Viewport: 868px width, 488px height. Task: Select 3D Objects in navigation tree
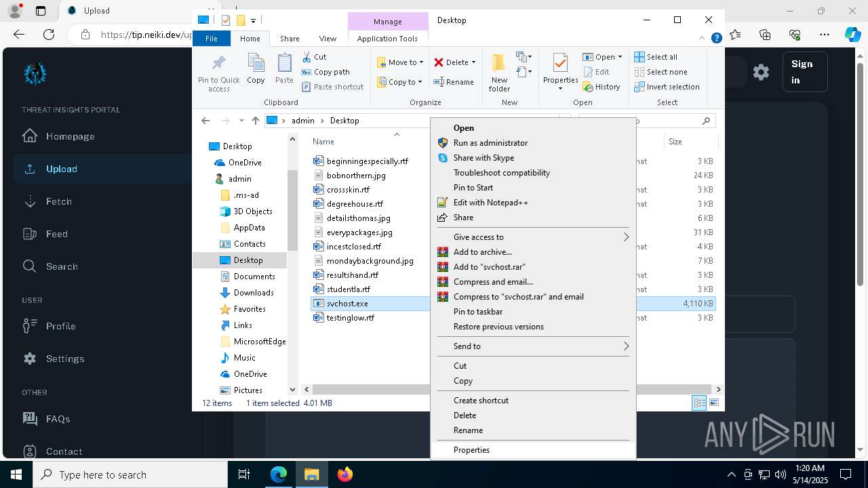pyautogui.click(x=246, y=211)
